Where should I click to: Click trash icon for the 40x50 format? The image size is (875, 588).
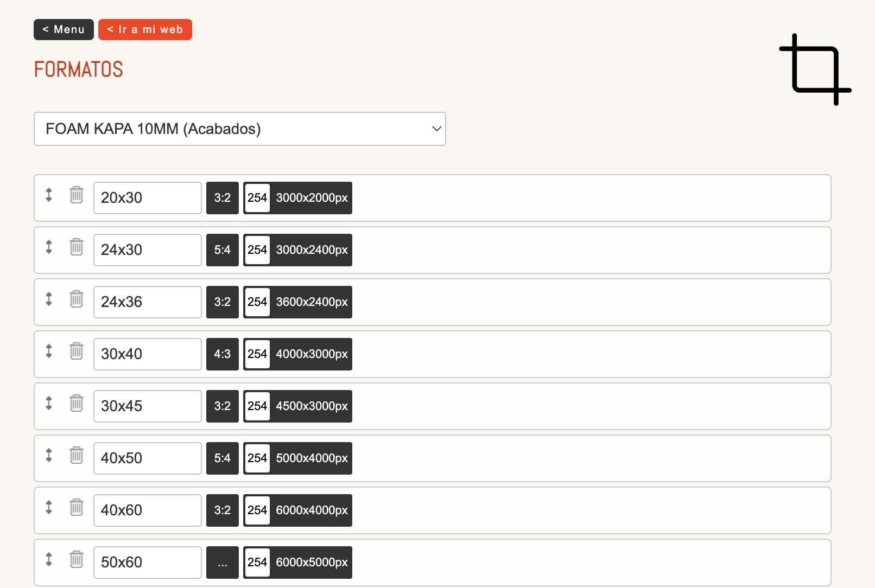tap(77, 455)
